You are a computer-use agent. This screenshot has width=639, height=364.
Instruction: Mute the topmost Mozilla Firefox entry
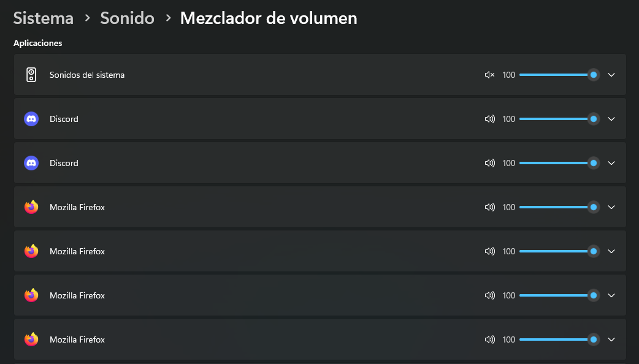pyautogui.click(x=489, y=207)
